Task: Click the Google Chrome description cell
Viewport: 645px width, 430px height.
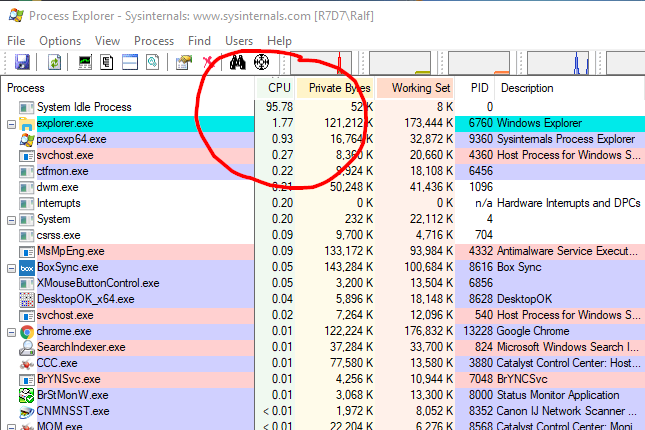Action: (533, 331)
